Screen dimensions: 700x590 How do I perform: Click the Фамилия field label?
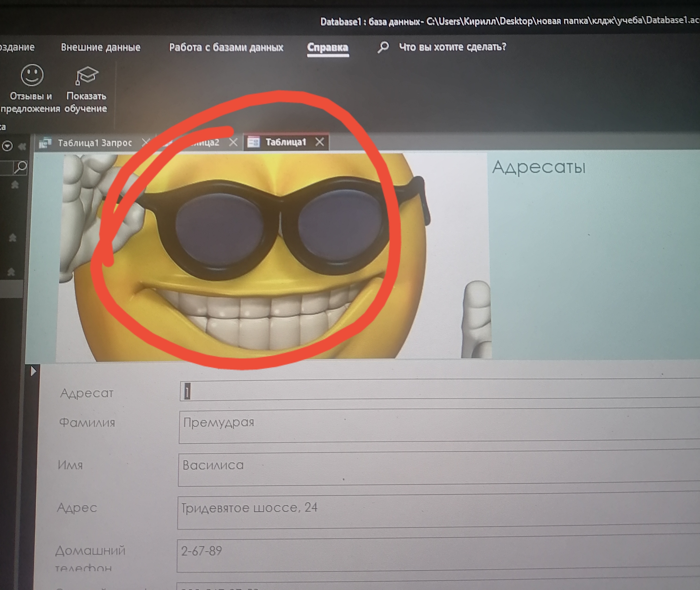[x=87, y=423]
